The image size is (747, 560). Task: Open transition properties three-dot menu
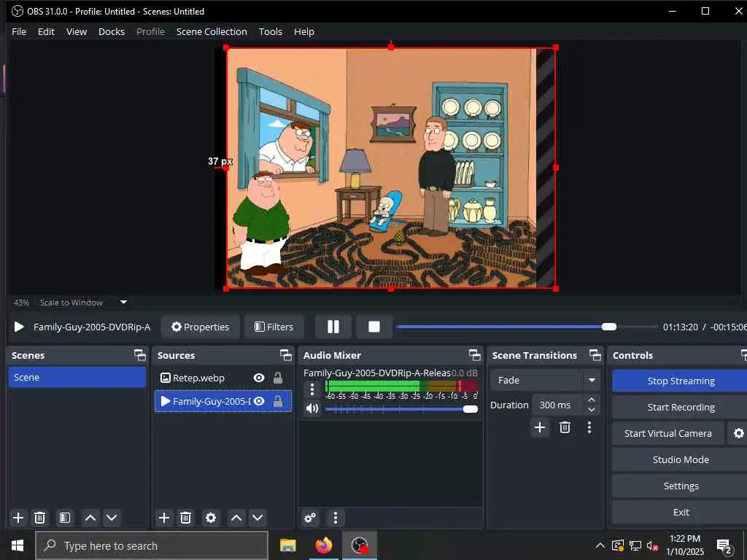589,427
